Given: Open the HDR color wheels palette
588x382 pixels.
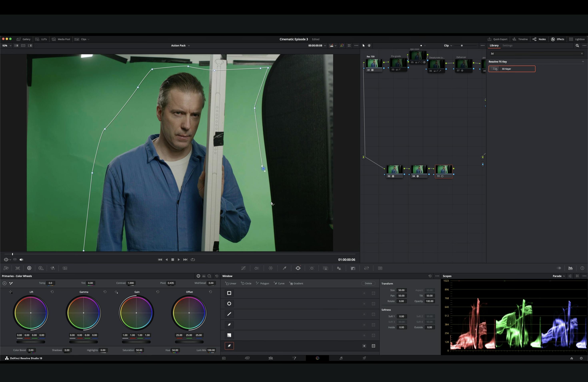Looking at the screenshot, I should coord(41,268).
